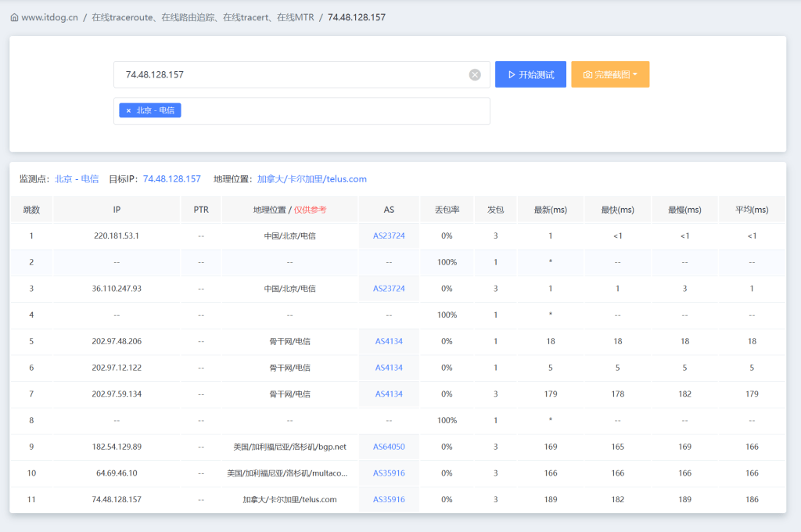Select IP 202.97.59.134 in the table
The width and height of the screenshot is (801, 532).
(x=117, y=394)
